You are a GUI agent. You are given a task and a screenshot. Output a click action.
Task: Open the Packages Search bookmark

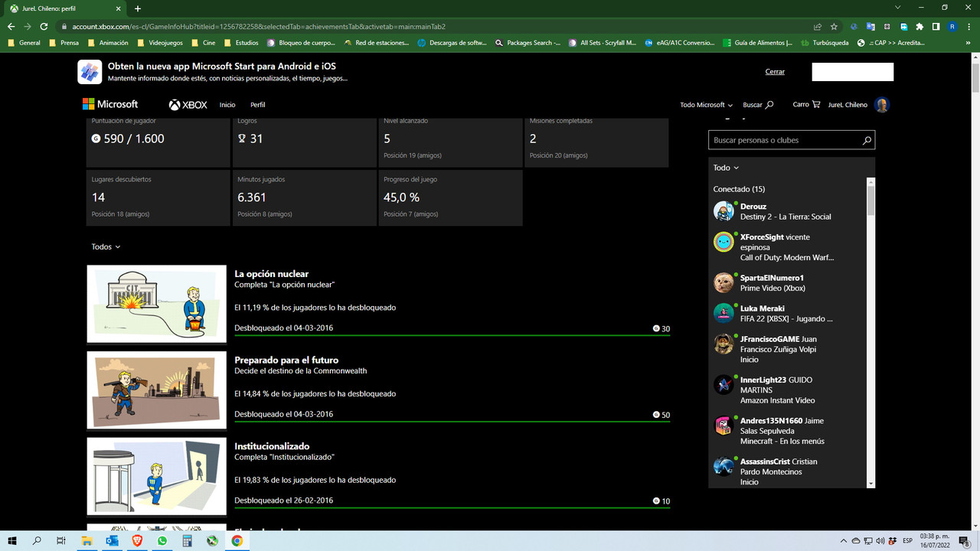(x=528, y=43)
